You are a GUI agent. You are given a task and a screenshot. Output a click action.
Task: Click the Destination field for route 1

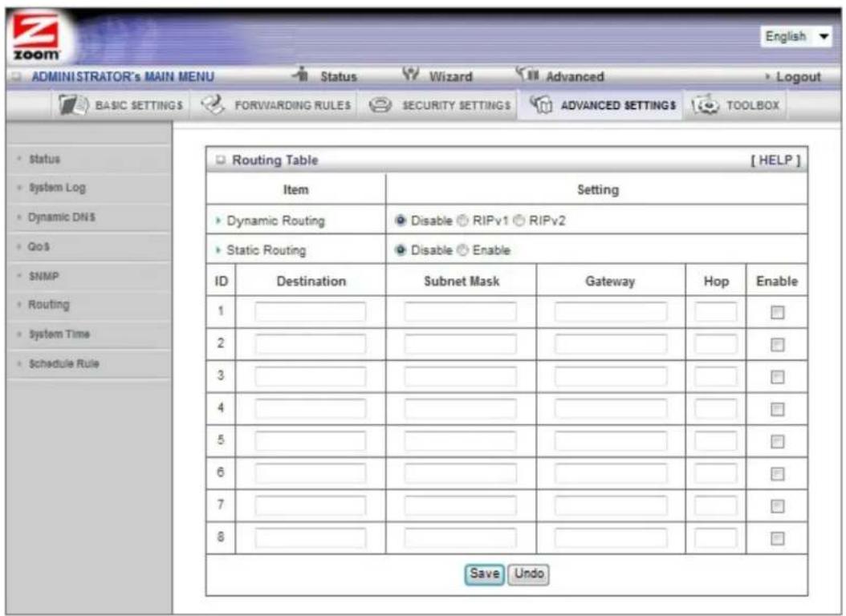point(311,312)
